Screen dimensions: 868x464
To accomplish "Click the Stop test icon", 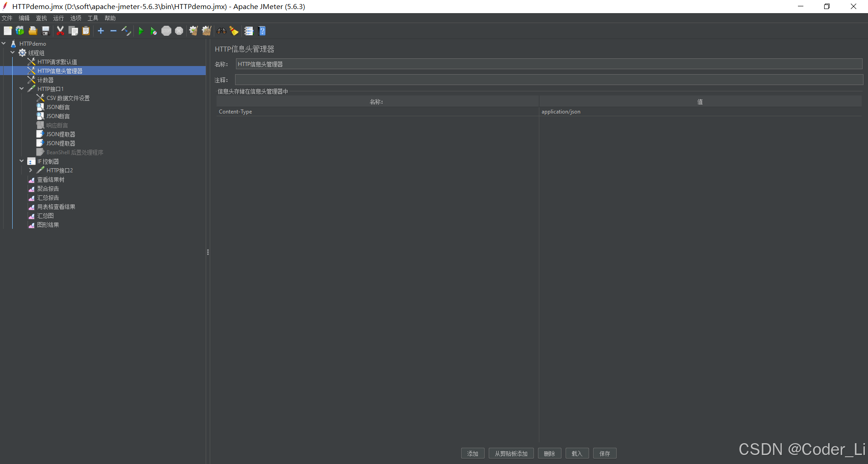I will 166,31.
